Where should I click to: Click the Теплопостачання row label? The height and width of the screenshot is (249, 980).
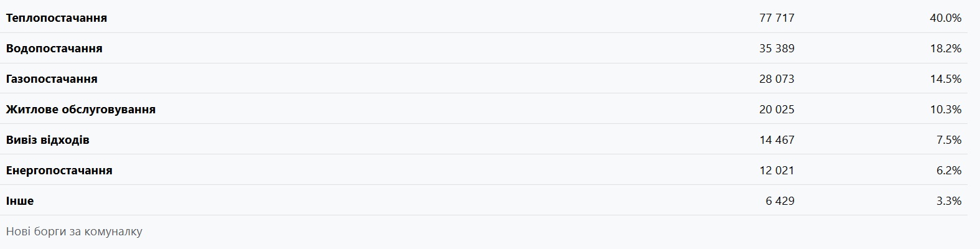57,18
